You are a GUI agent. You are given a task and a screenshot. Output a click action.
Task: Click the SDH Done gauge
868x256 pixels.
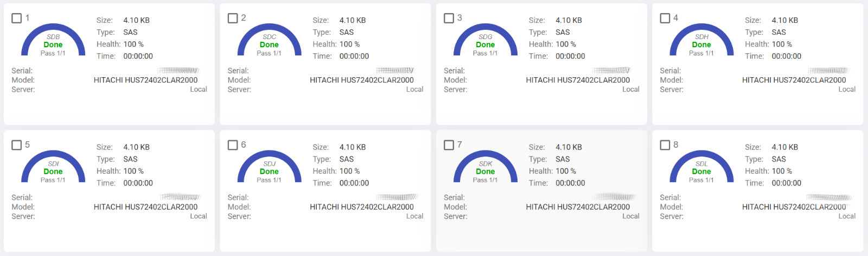click(701, 40)
